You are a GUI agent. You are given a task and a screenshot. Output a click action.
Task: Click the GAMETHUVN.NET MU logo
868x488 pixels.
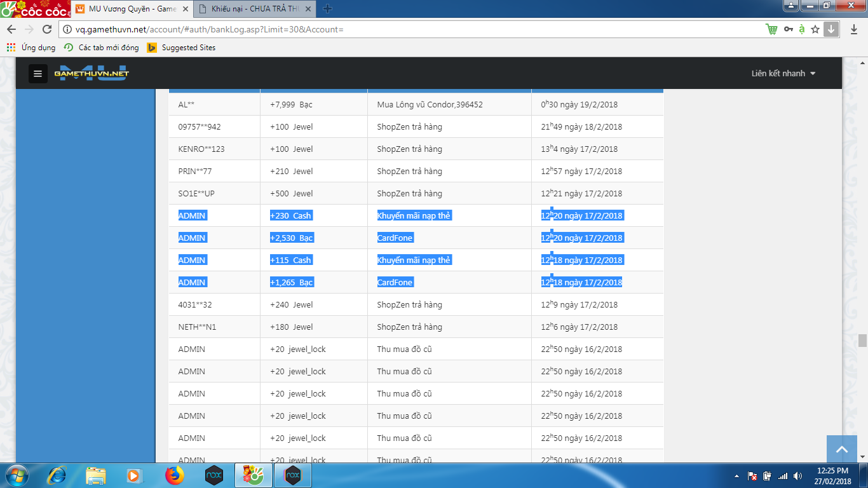(x=92, y=73)
